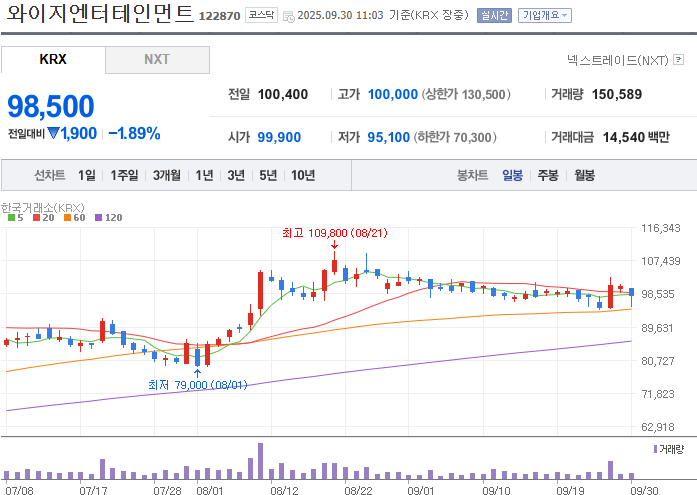Viewport: 697px width, 495px height.
Task: Select the 1년 line chart period
Action: [204, 175]
